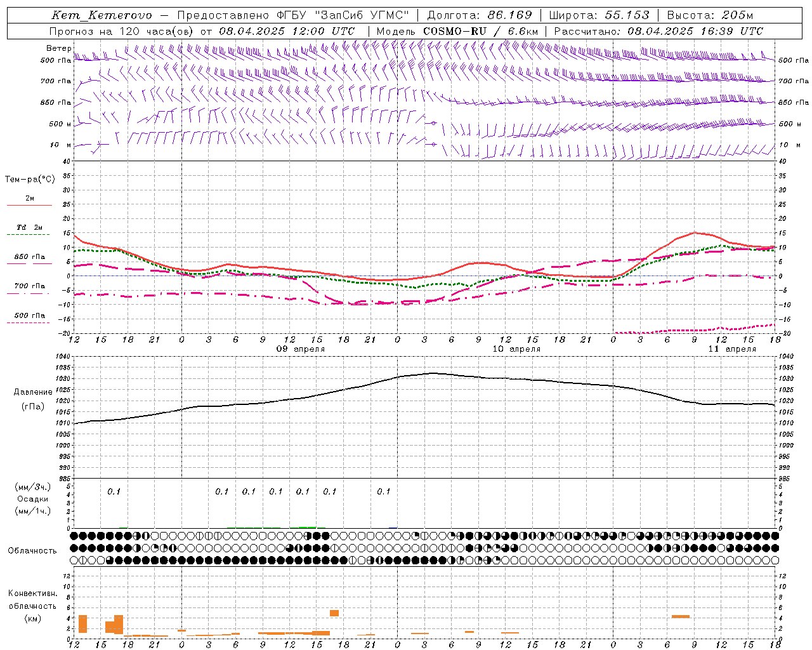Click the orange convective bar on 11 апреля

tap(681, 616)
